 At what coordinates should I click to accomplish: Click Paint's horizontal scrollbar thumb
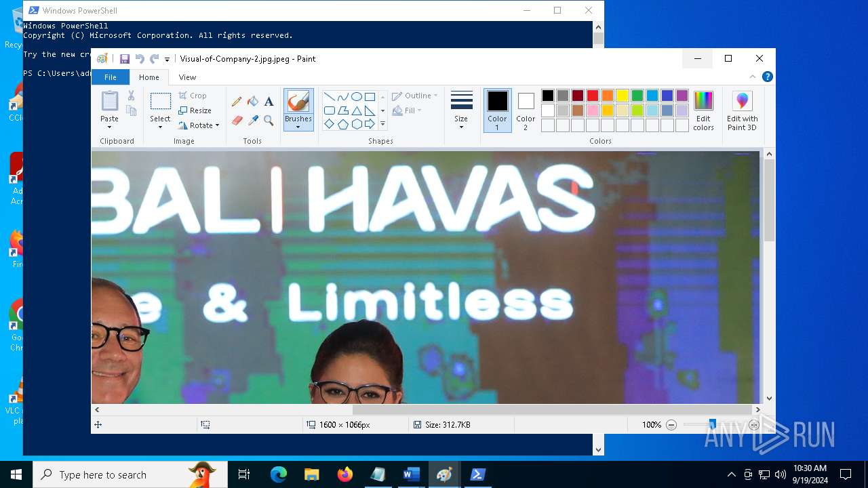pyautogui.click(x=552, y=409)
